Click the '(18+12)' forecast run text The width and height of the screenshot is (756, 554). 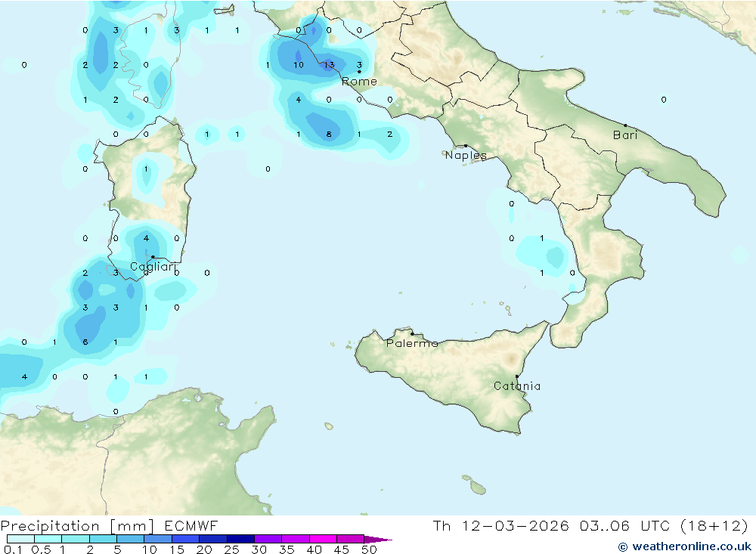[x=714, y=525]
